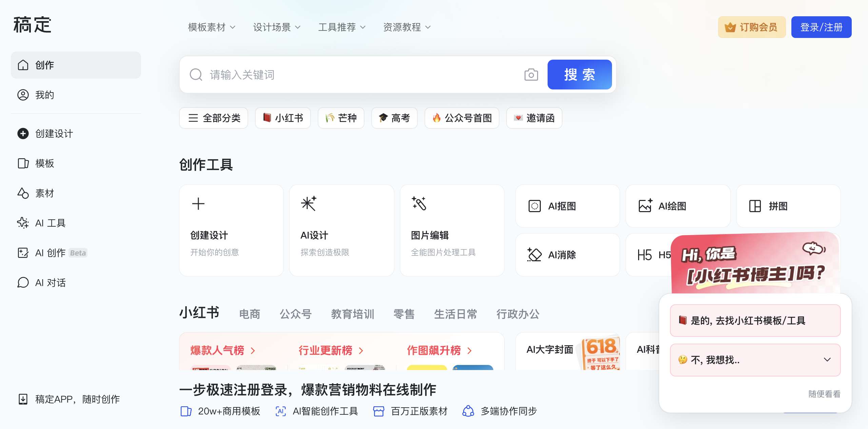This screenshot has width=868, height=429.
Task: Click the 订购会员 button
Action: [751, 27]
